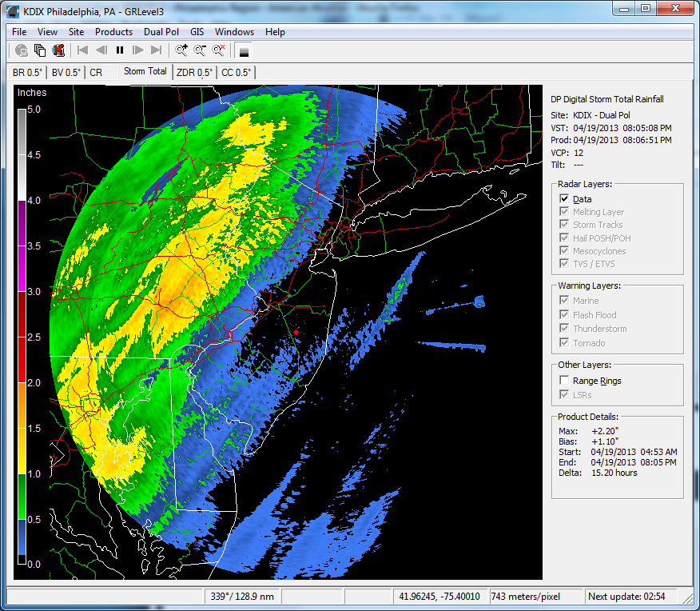Toggle the Marine warning layer checkbox

[x=564, y=300]
